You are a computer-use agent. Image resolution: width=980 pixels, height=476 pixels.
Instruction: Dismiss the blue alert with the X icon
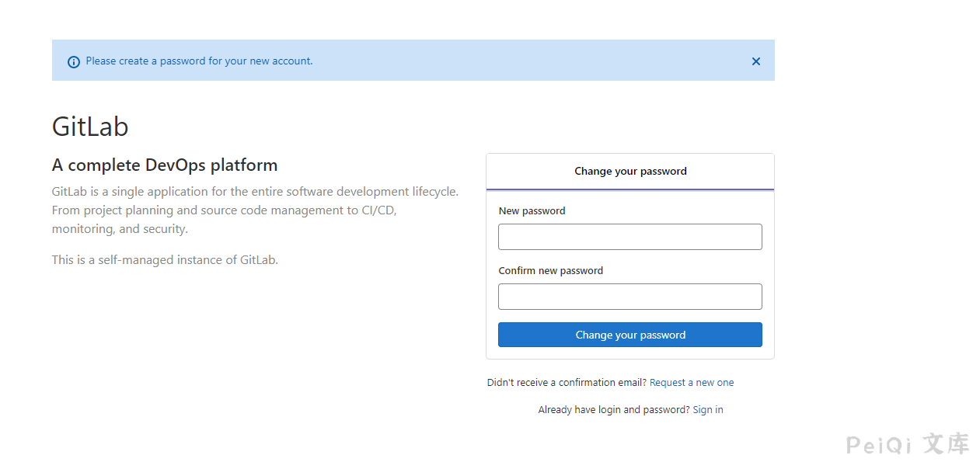click(755, 61)
